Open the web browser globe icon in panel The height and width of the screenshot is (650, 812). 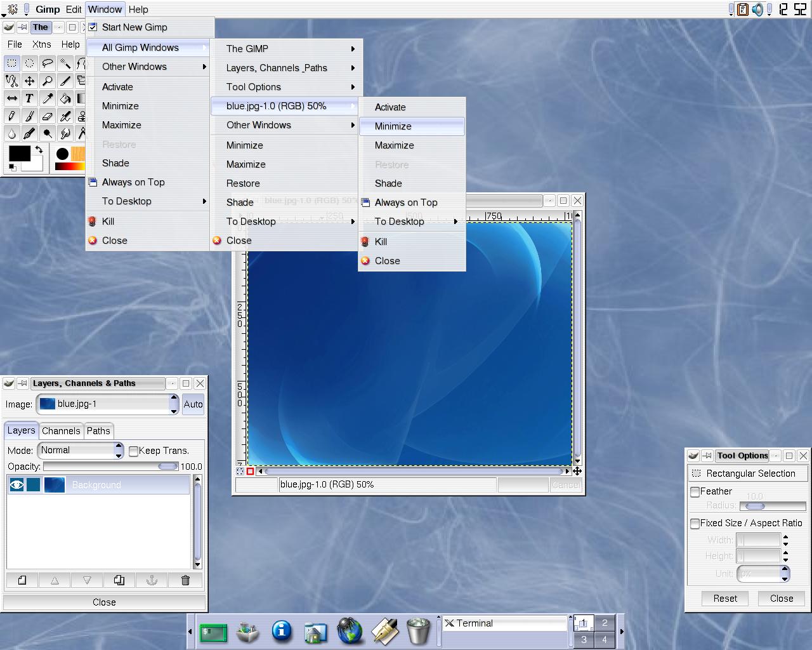point(350,631)
